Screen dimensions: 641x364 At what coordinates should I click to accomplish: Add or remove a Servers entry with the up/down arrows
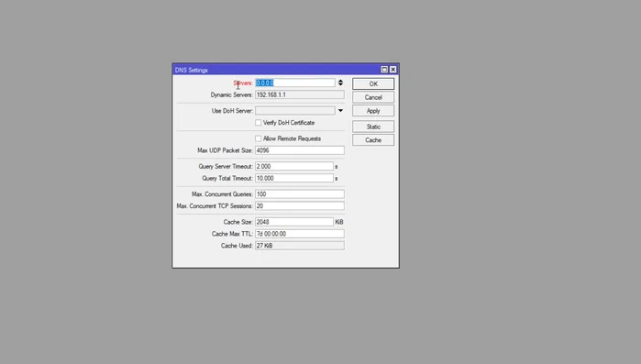click(340, 83)
